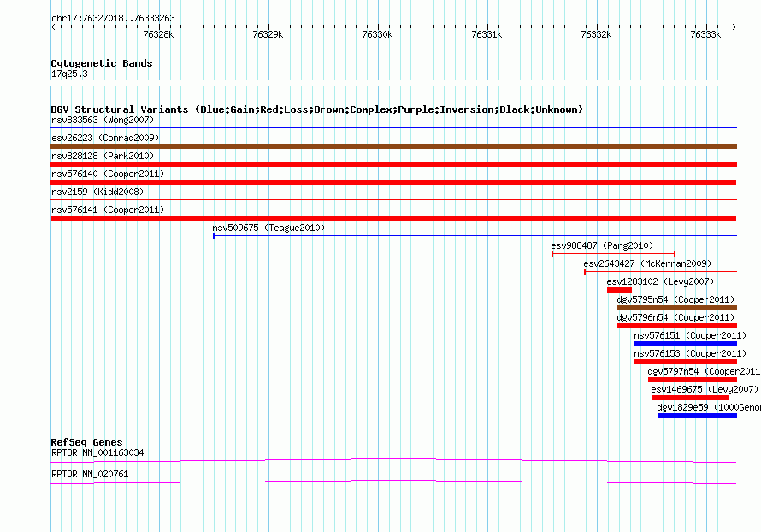
Task: Open the RPTOR|NM_020761 gene label
Action: coord(90,474)
